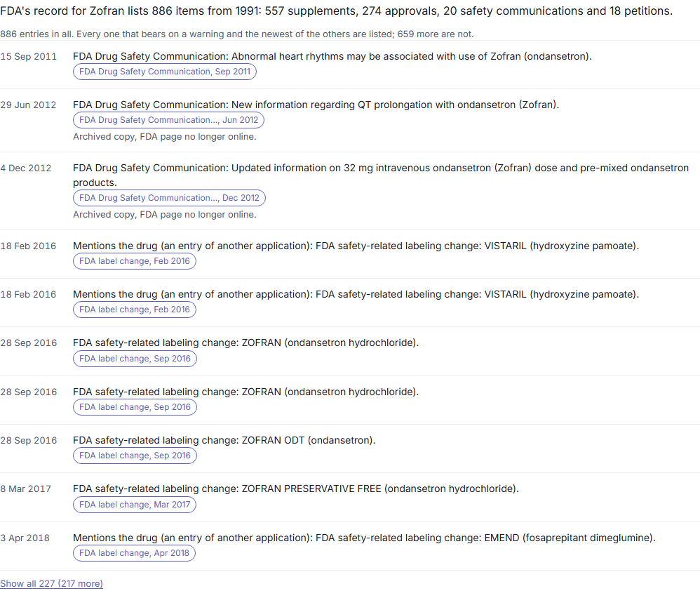Viewport: 700px width, 591px height.
Task: Open the FDA Drug Safety Communication..., Dec 2012 link
Action: point(169,198)
